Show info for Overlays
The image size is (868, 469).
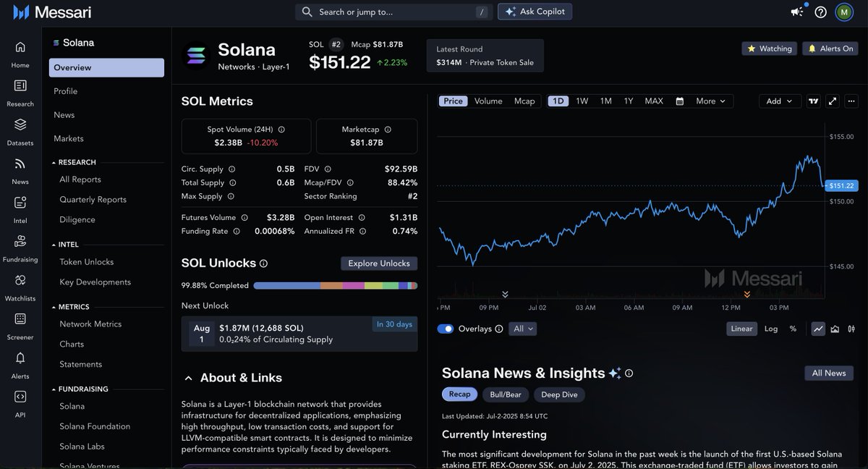click(x=498, y=329)
